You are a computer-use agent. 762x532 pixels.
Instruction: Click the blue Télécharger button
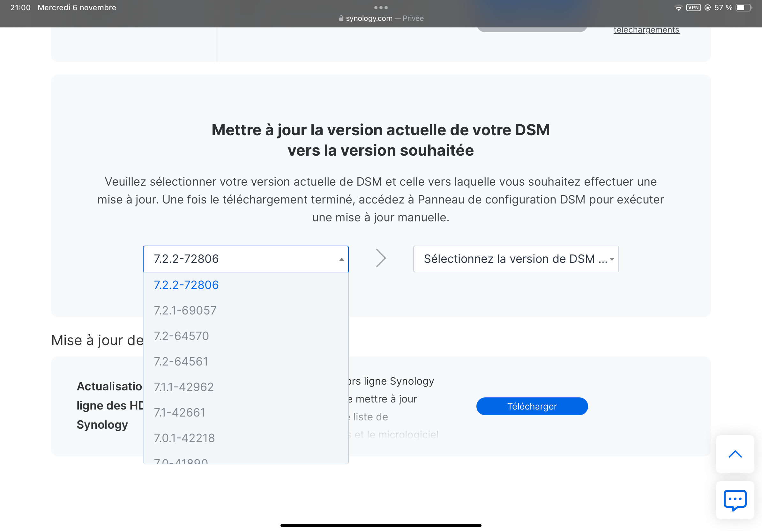point(532,406)
